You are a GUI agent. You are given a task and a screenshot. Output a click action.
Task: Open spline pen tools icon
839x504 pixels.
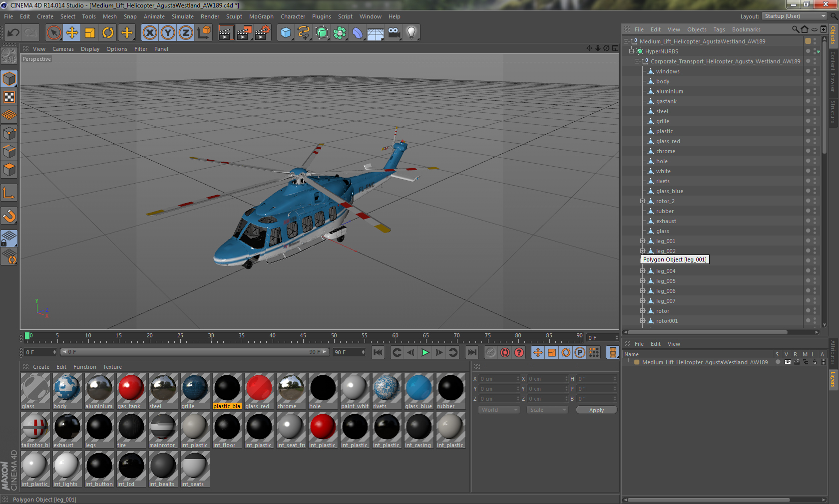(x=304, y=33)
